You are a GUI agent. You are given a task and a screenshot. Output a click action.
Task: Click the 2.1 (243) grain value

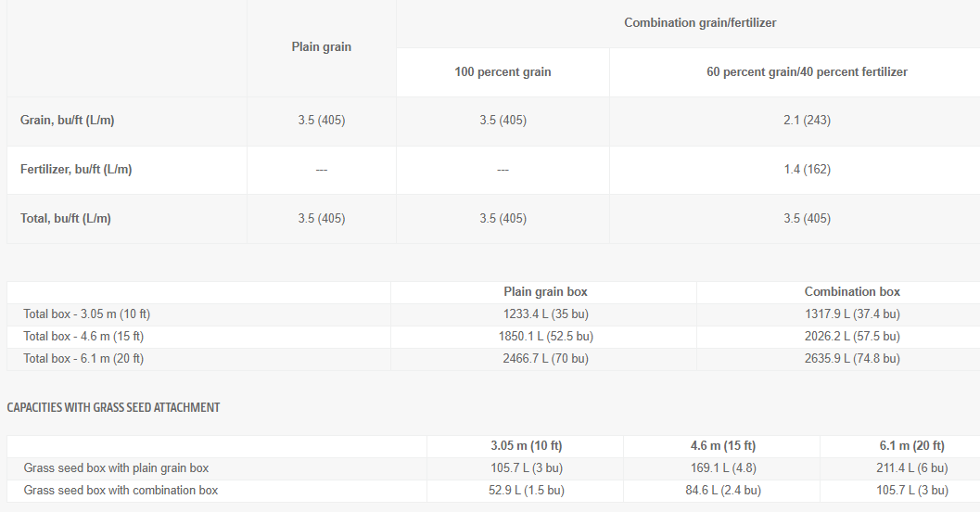pos(807,120)
